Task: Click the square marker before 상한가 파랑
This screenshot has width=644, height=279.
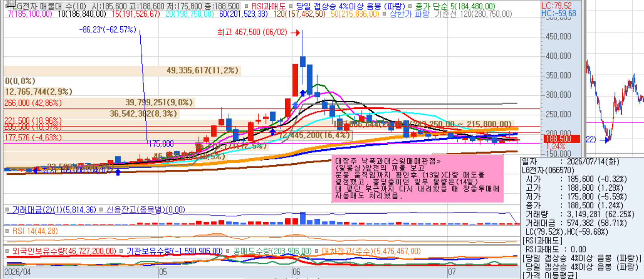Action: (384, 14)
